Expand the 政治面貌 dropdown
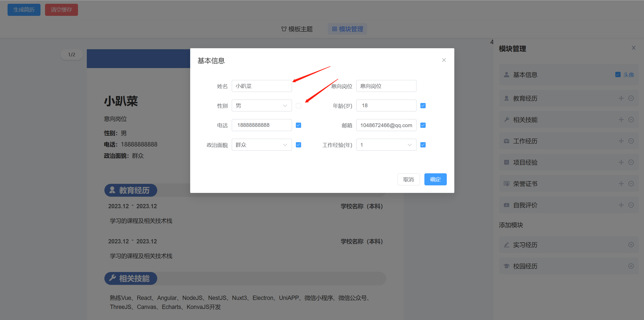 click(262, 145)
